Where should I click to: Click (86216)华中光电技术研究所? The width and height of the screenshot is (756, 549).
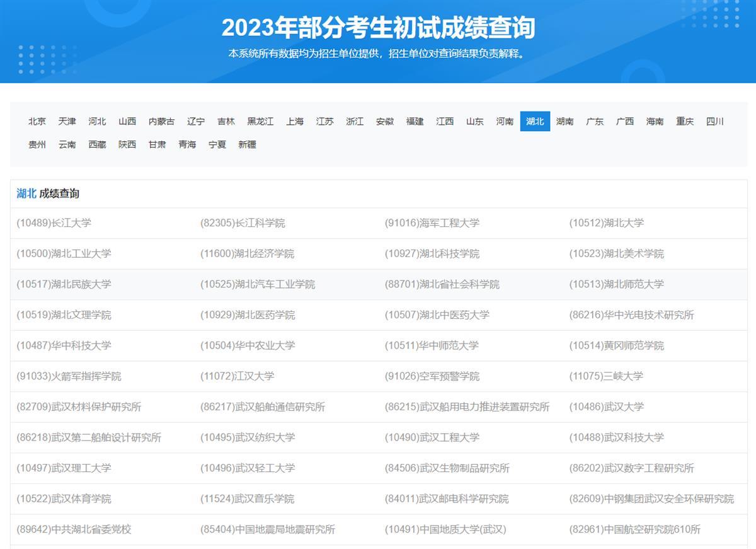pos(632,315)
